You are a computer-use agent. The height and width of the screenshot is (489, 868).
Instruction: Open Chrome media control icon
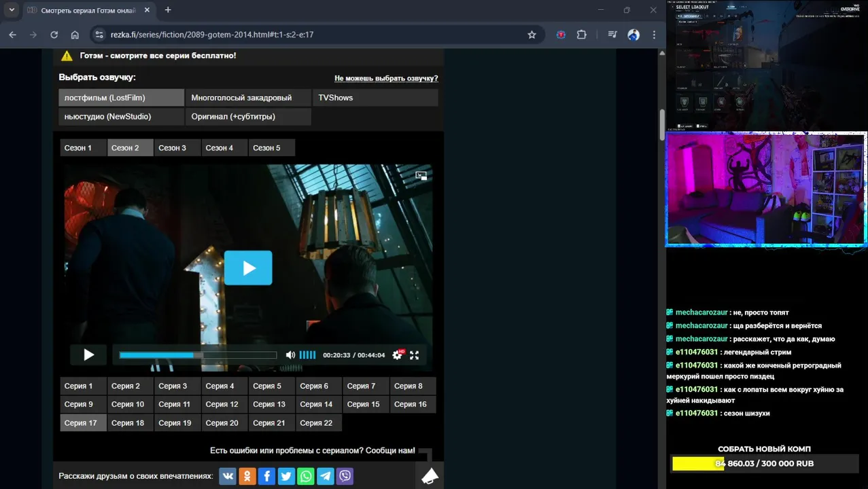612,35
